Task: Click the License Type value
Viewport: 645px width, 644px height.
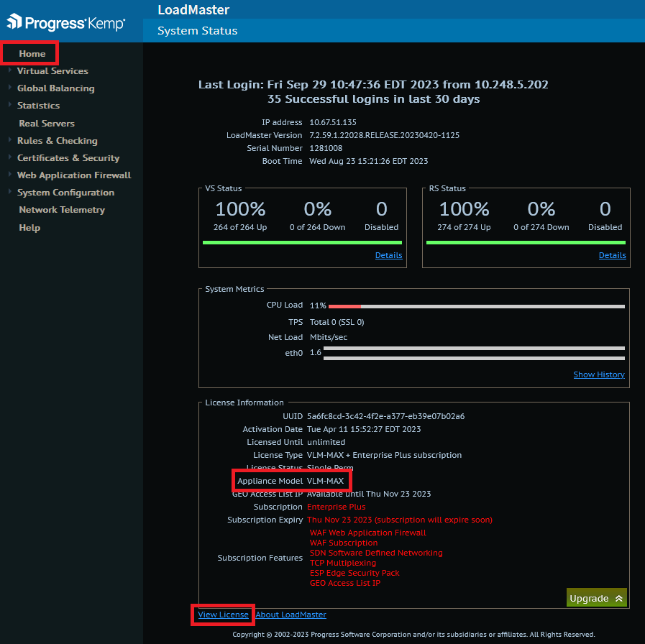Action: 384,455
